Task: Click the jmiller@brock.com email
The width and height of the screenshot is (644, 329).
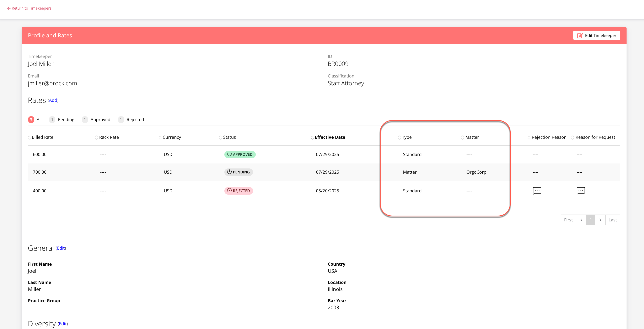Action: pos(53,83)
